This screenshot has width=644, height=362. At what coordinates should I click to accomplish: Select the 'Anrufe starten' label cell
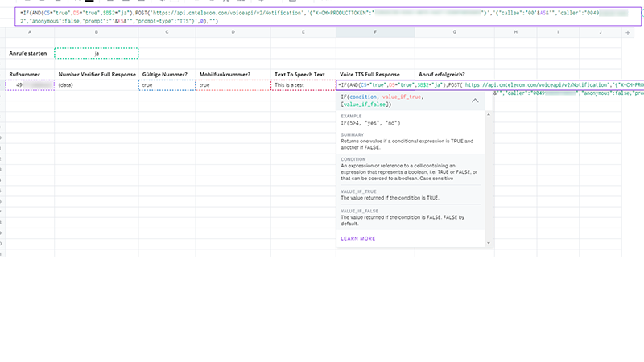pyautogui.click(x=30, y=53)
